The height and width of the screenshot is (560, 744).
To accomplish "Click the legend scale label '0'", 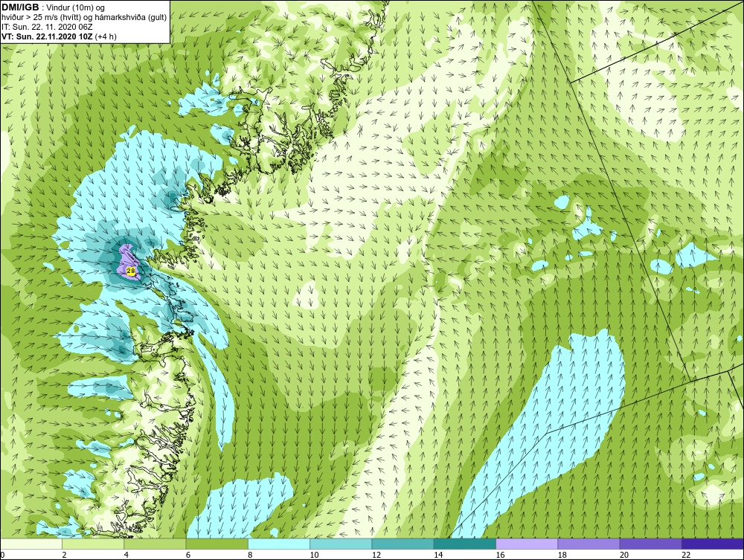I will [2, 556].
